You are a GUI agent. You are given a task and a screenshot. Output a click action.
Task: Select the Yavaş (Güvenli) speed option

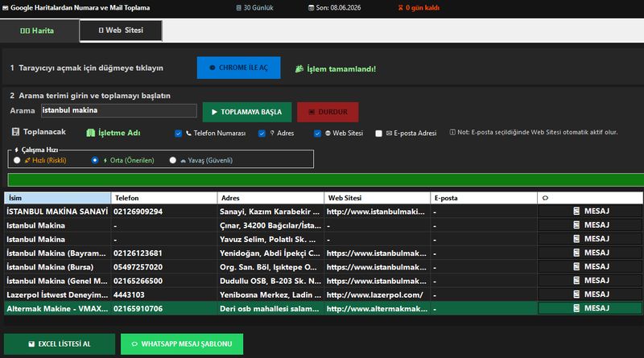(173, 161)
